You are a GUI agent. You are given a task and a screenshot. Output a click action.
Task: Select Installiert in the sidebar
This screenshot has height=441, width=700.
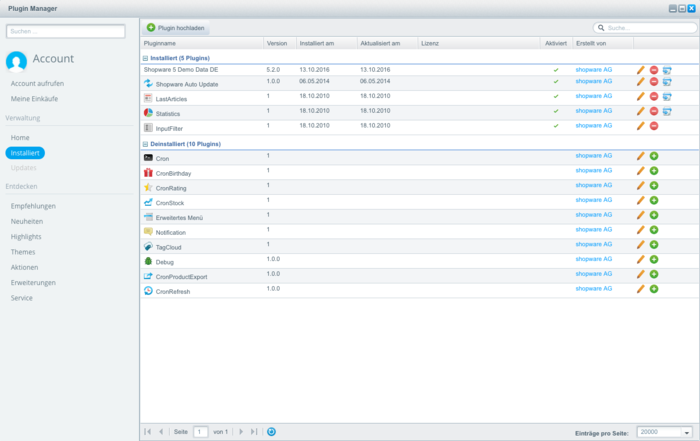[x=25, y=153]
